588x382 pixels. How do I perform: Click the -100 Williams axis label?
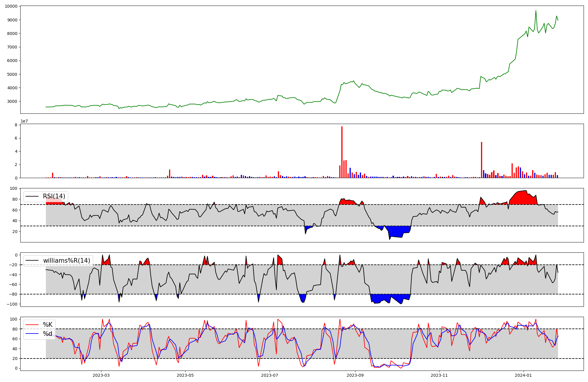pos(12,304)
